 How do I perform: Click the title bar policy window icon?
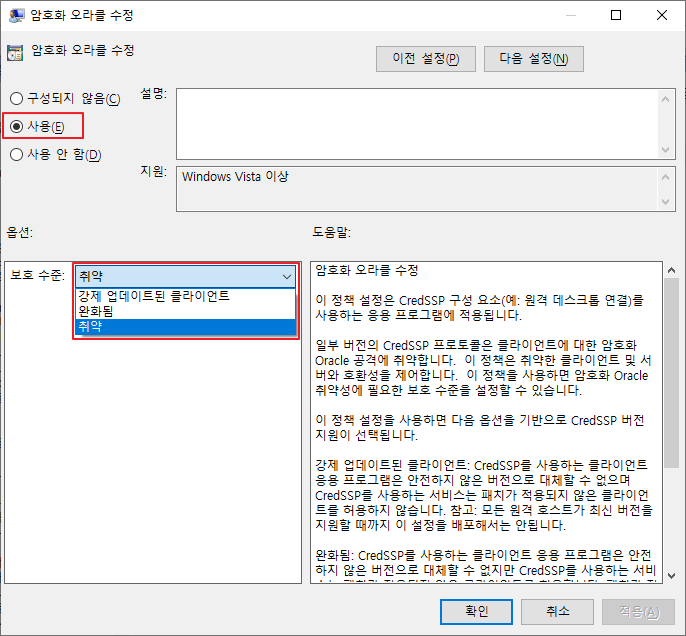click(x=17, y=15)
